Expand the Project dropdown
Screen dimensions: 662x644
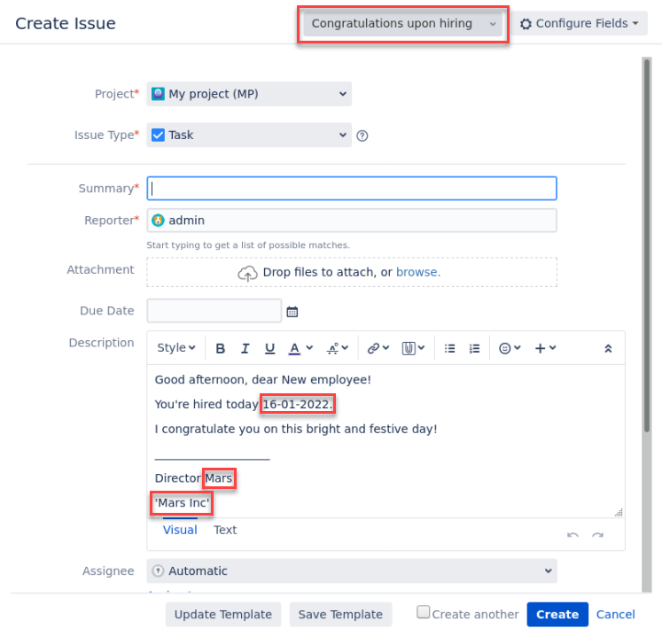click(249, 94)
